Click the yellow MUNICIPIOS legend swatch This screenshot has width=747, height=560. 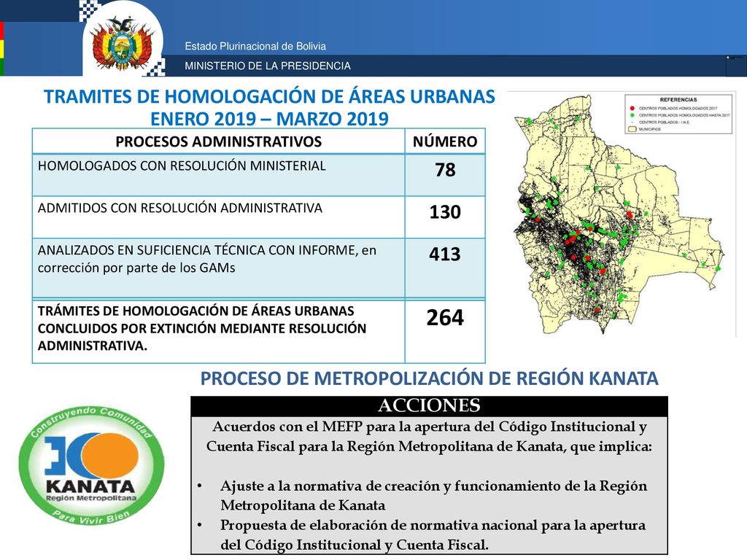tap(632, 129)
